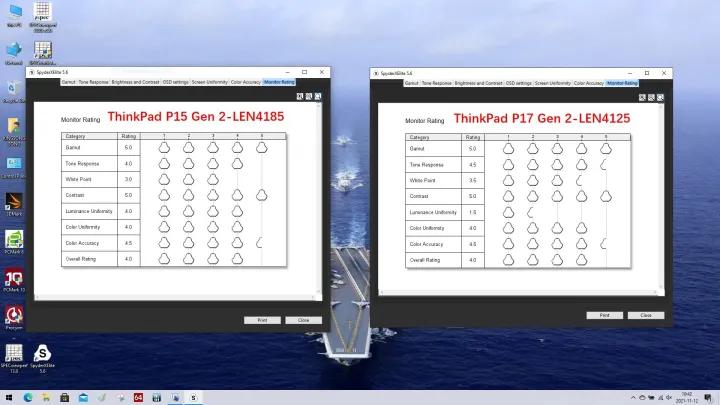The image size is (720, 405).
Task: Select 'White Point' row label in P15 table
Action: [79, 180]
